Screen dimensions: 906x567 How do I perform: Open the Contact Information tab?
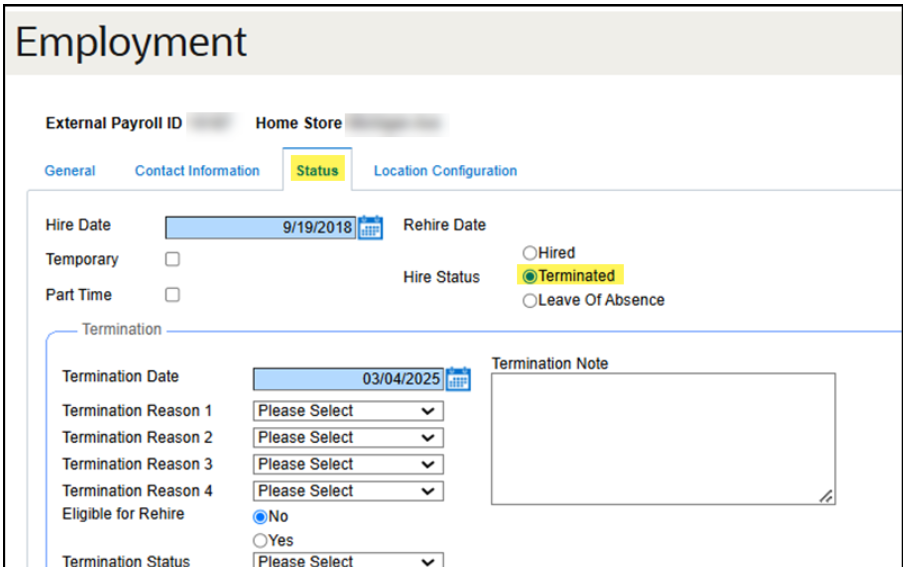pos(197,171)
